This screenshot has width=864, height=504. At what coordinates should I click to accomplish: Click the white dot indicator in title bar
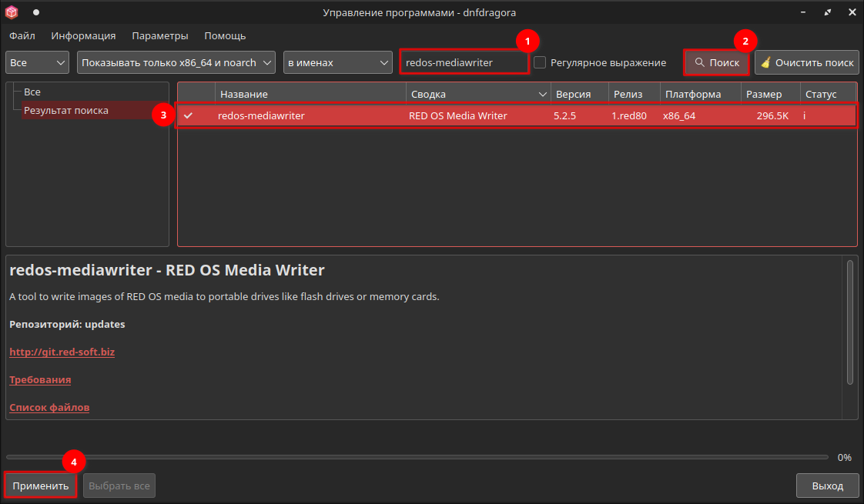(x=36, y=12)
